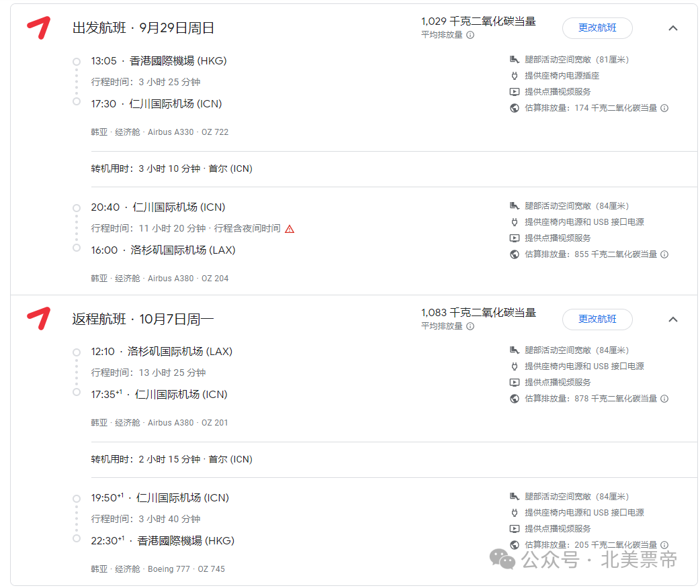Click 提供座椅内电源插座 label
Image resolution: width=700 pixels, height=588 pixels.
click(562, 75)
